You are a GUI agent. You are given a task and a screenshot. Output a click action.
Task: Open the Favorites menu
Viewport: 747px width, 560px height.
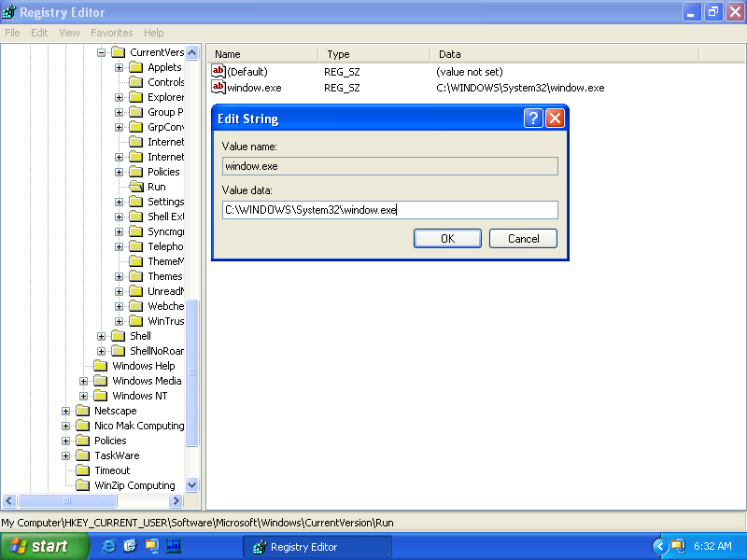(111, 33)
